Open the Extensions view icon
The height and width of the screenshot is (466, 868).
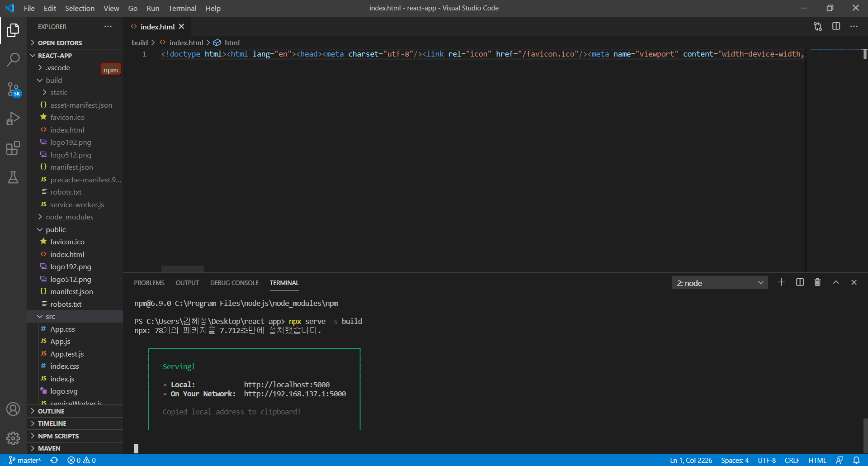(x=13, y=148)
